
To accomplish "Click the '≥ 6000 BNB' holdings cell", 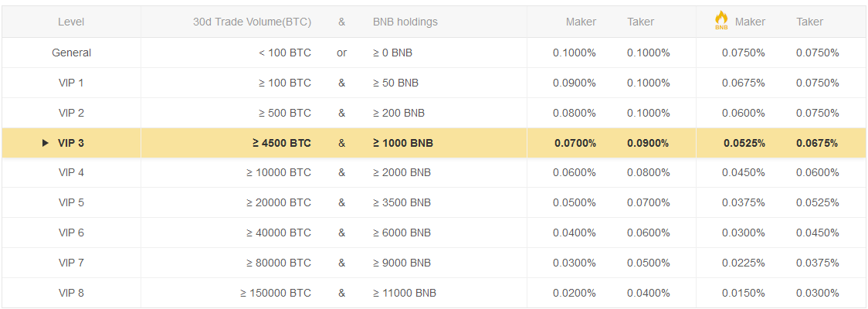I will click(x=402, y=233).
